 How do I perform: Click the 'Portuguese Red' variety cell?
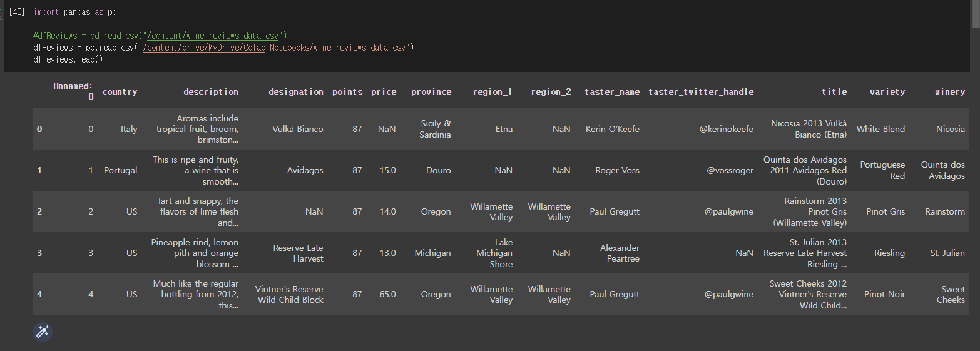pos(882,170)
